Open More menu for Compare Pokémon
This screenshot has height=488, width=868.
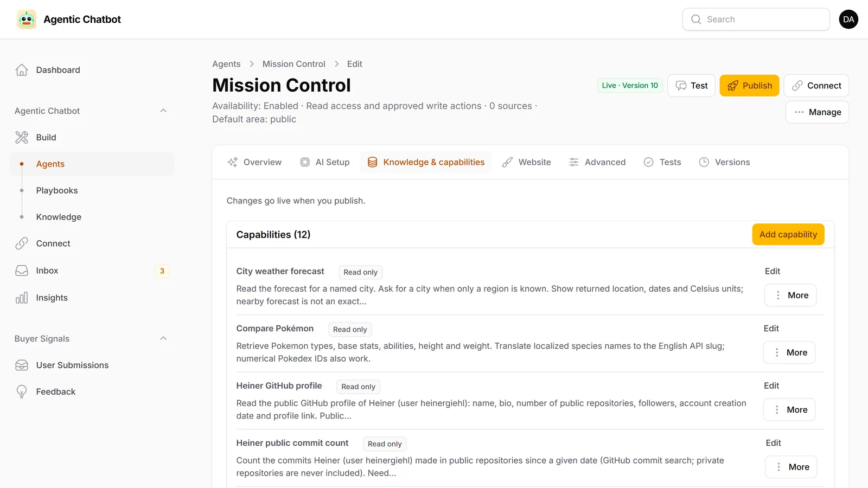[x=789, y=352]
